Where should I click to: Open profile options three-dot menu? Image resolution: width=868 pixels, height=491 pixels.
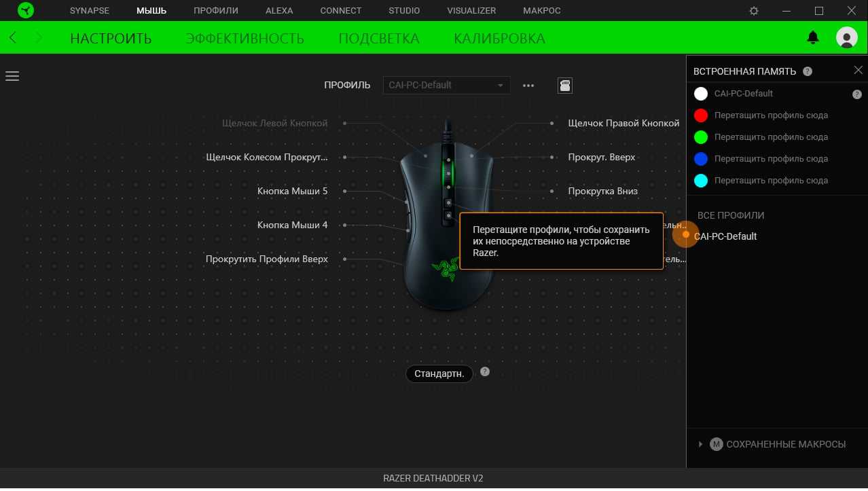528,86
